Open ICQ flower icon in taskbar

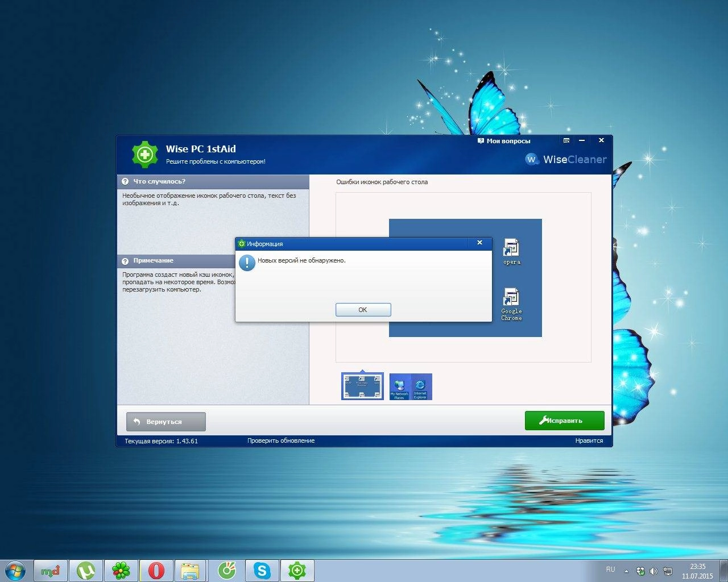[121, 571]
